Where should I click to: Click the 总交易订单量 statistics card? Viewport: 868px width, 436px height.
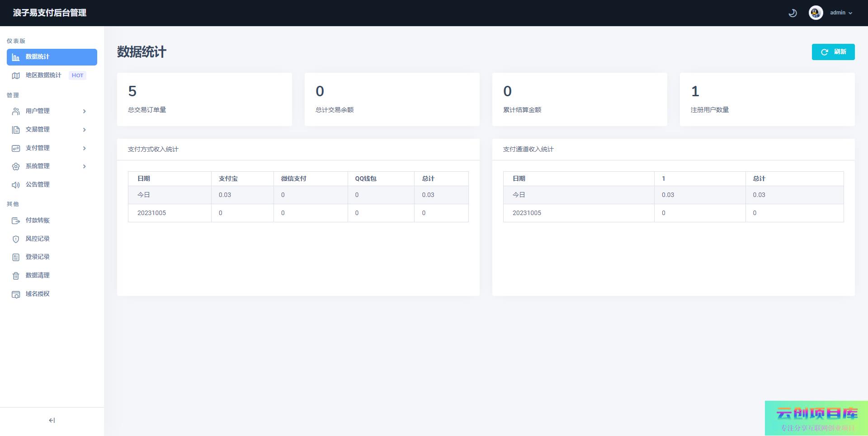pos(204,99)
